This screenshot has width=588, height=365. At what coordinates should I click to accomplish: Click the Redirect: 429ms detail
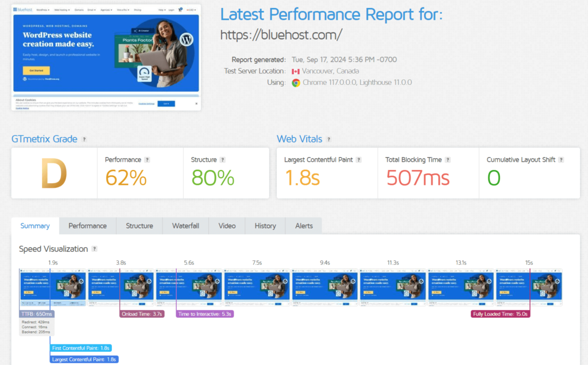click(36, 323)
